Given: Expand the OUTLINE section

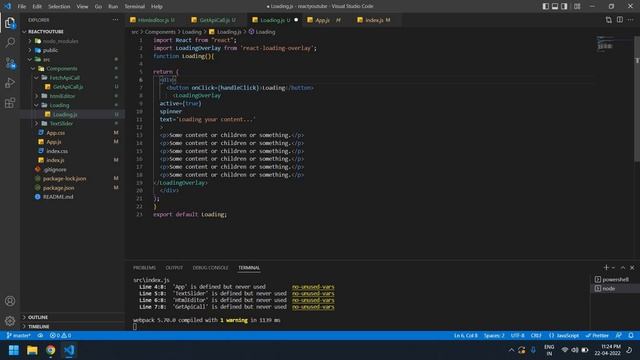Looking at the screenshot, I should [x=38, y=317].
